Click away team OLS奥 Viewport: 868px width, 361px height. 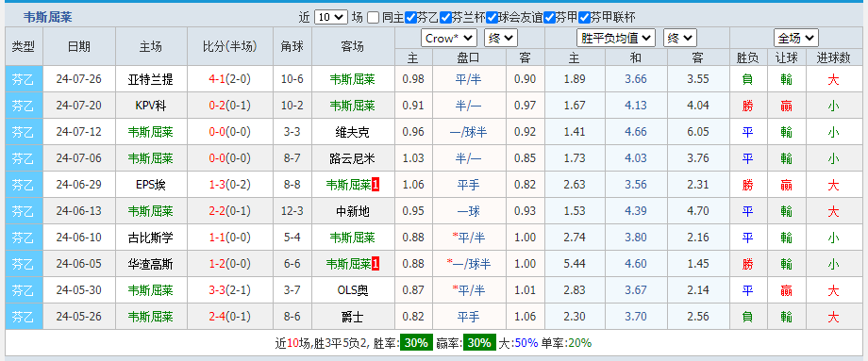(352, 290)
